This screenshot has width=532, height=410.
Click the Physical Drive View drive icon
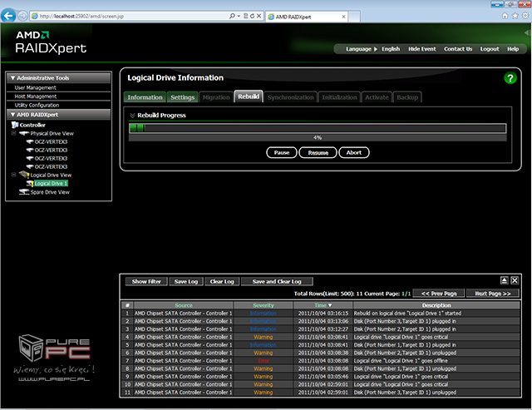24,133
